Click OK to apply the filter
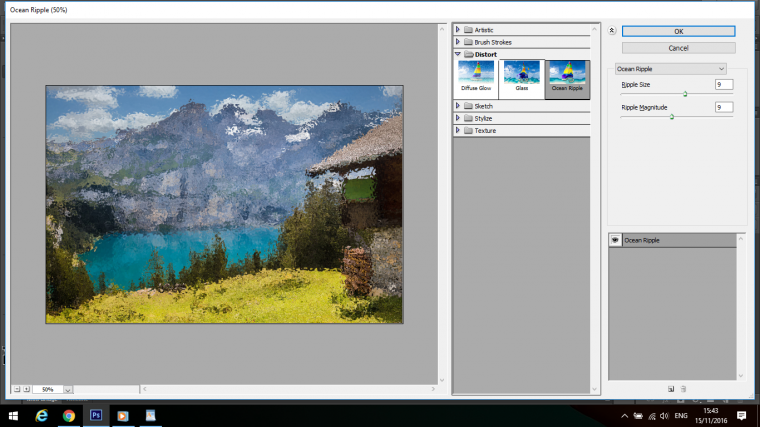 (678, 31)
